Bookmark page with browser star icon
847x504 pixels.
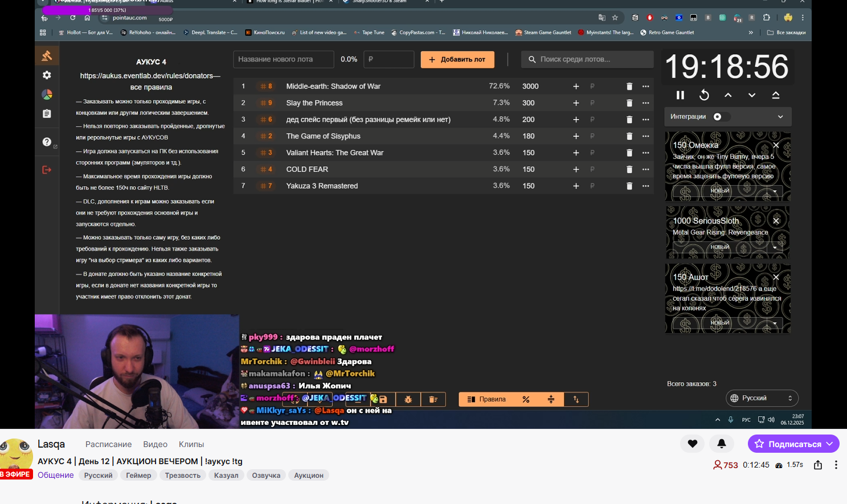(615, 18)
